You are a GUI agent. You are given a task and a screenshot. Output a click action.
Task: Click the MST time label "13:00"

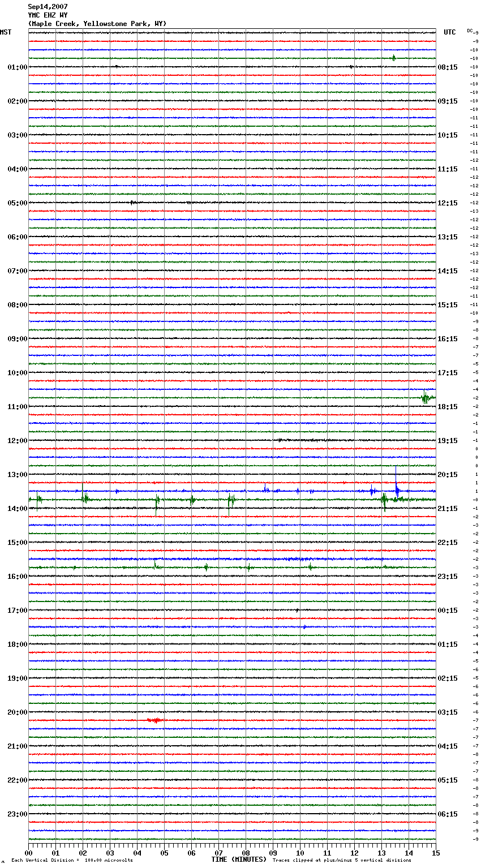tap(18, 475)
